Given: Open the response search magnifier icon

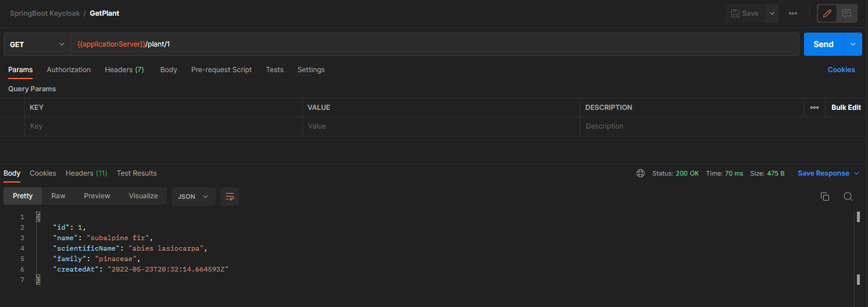Looking at the screenshot, I should (848, 197).
